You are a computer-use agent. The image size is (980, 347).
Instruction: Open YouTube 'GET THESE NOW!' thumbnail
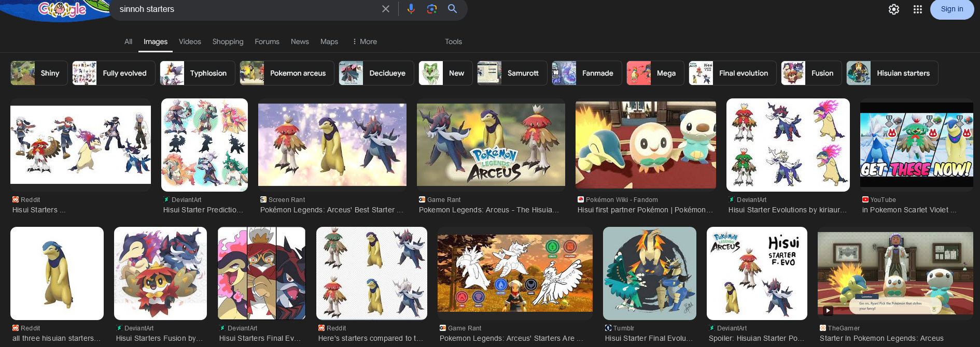tap(917, 145)
